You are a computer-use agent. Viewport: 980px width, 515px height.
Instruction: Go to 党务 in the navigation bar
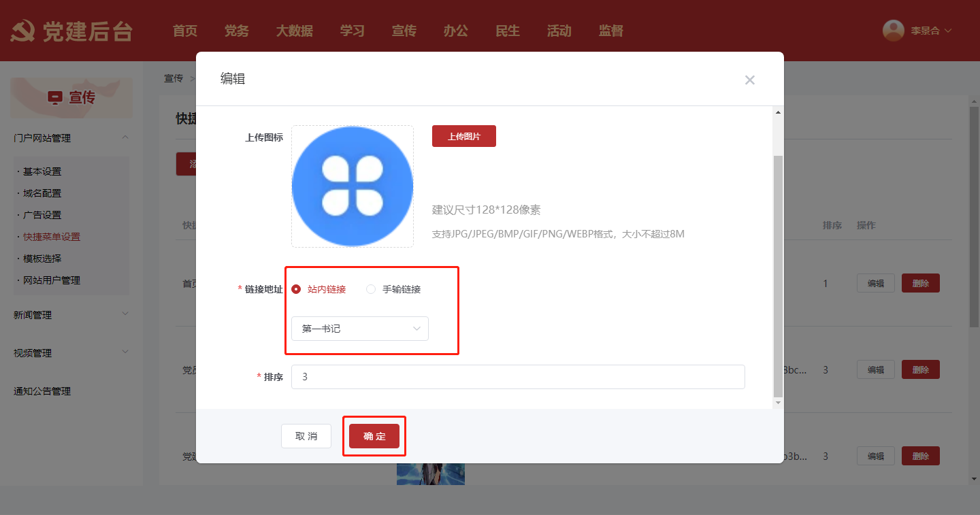[x=236, y=31]
